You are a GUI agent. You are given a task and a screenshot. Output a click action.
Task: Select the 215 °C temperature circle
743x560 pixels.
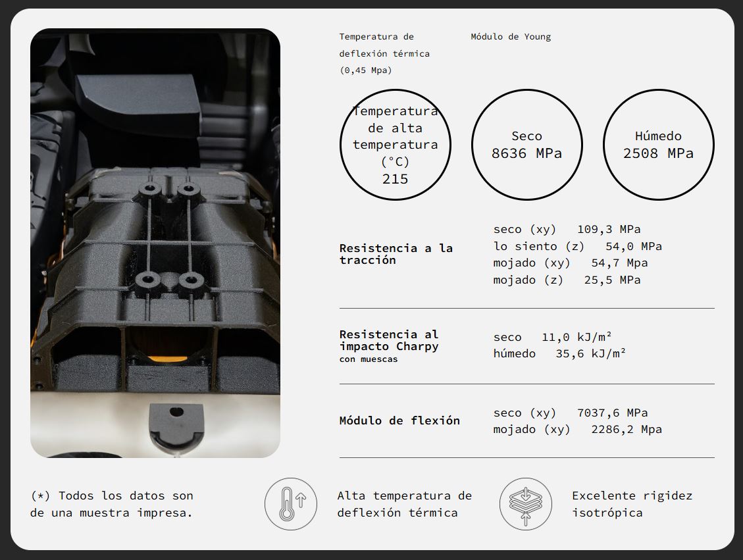click(395, 145)
